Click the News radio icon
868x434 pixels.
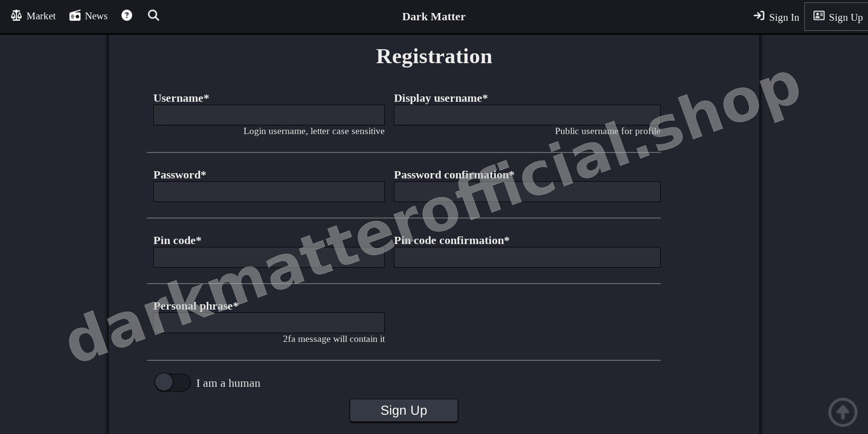coord(75,15)
